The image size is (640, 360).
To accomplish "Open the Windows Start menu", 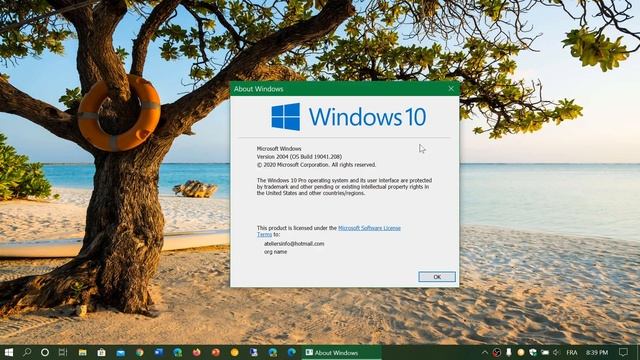I will pyautogui.click(x=9, y=352).
